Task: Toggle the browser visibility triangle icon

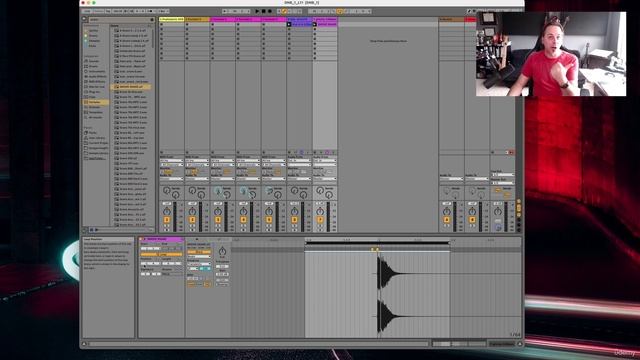Action: [x=84, y=19]
